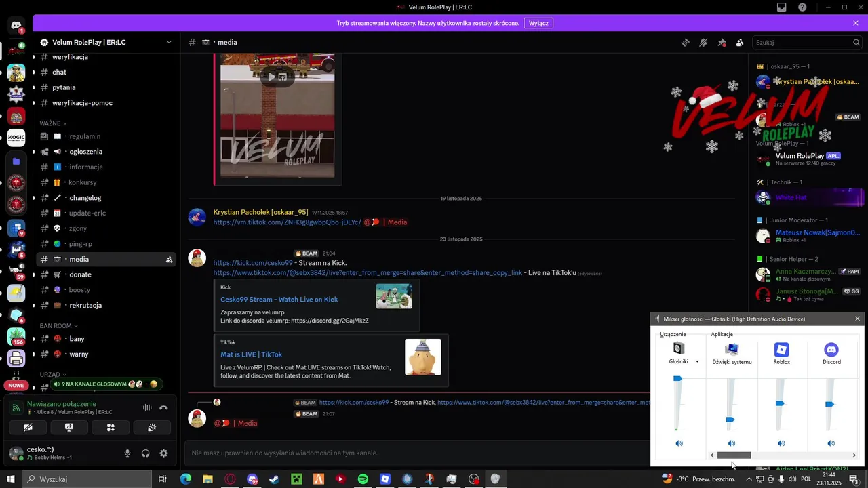Open Steam from the taskbar
This screenshot has width=868, height=488.
click(x=274, y=479)
